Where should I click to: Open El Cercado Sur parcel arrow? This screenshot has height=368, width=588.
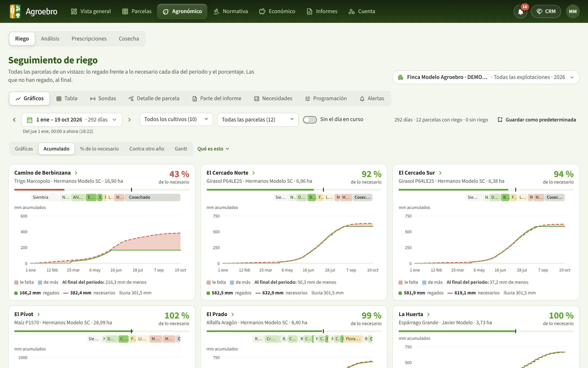tap(440, 173)
